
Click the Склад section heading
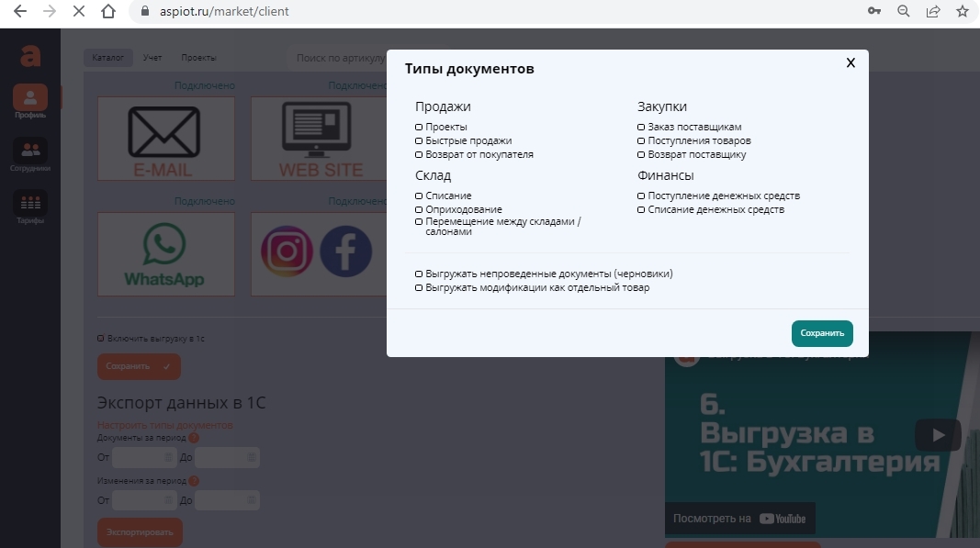(x=433, y=175)
